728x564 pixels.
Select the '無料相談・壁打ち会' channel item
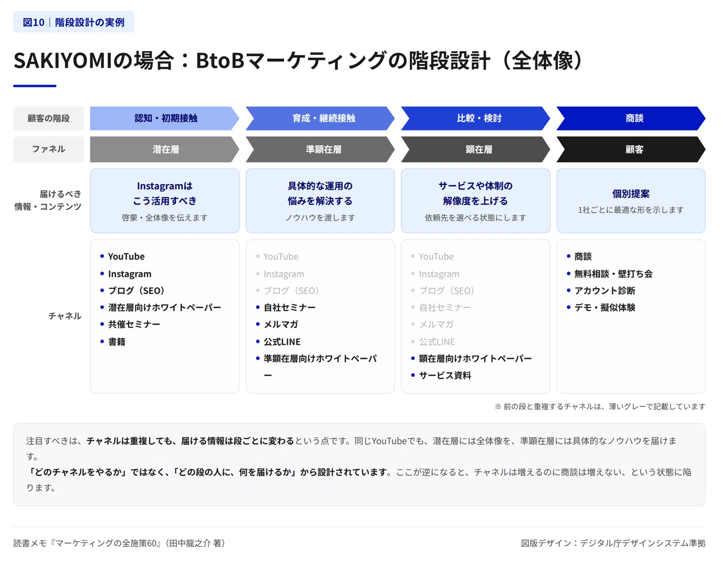tap(614, 274)
